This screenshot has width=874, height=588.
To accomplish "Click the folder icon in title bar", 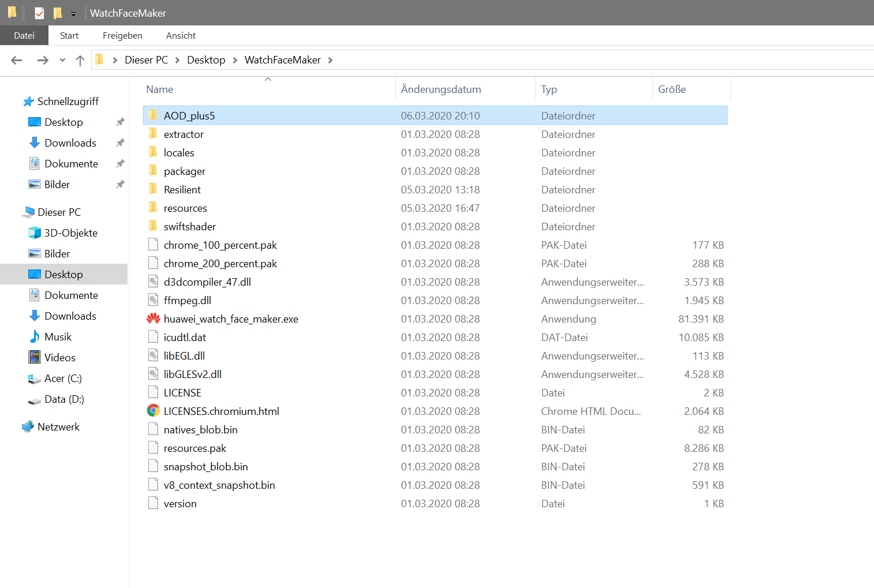I will (12, 12).
